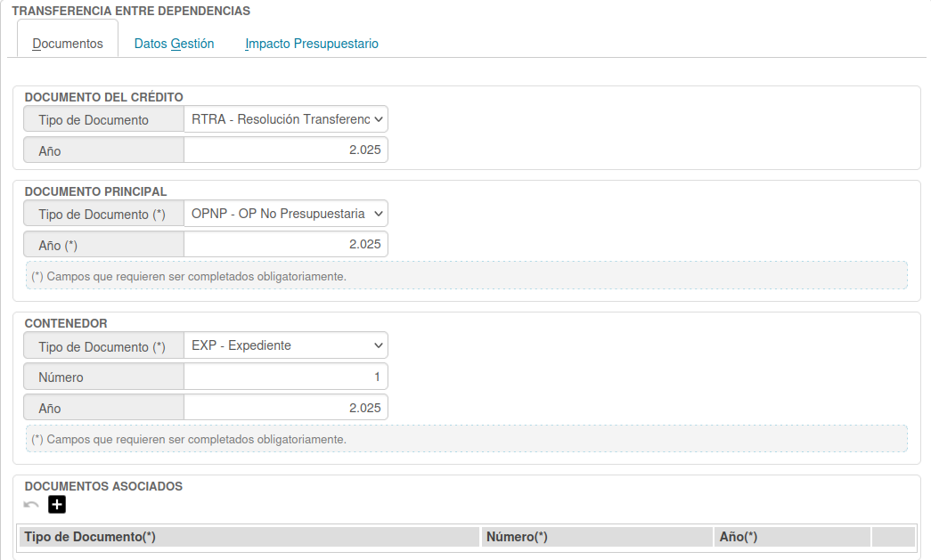The image size is (931, 560).
Task: Click the Tipo de Documento(*) column header
Action: click(x=249, y=537)
